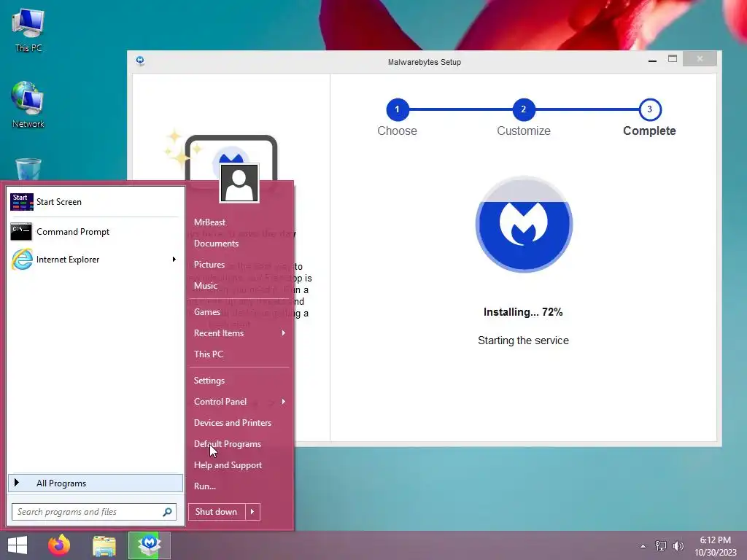Show hidden system tray icons arrow
This screenshot has height=560, width=747.
click(643, 546)
